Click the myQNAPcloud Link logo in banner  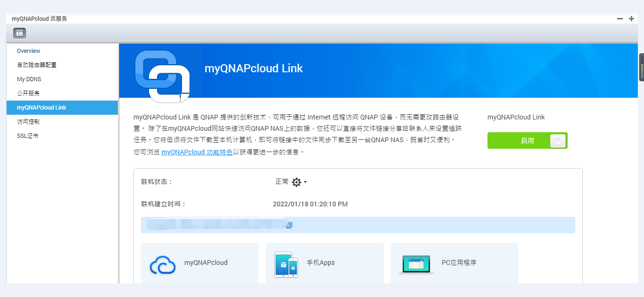tap(163, 76)
